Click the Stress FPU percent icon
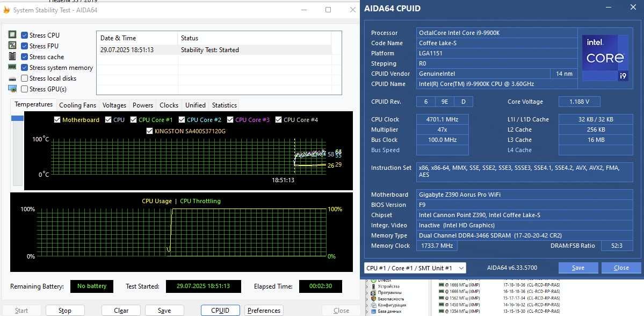The image size is (644, 316). [12, 46]
